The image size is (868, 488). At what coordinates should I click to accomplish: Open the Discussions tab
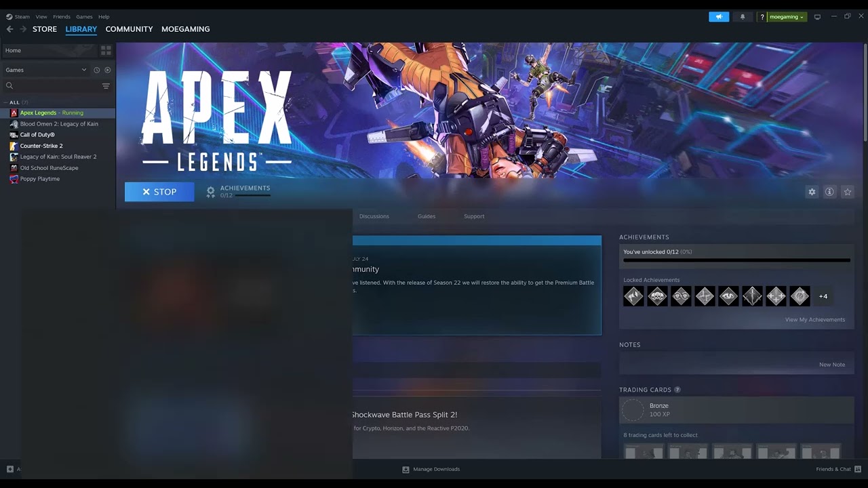coord(374,216)
